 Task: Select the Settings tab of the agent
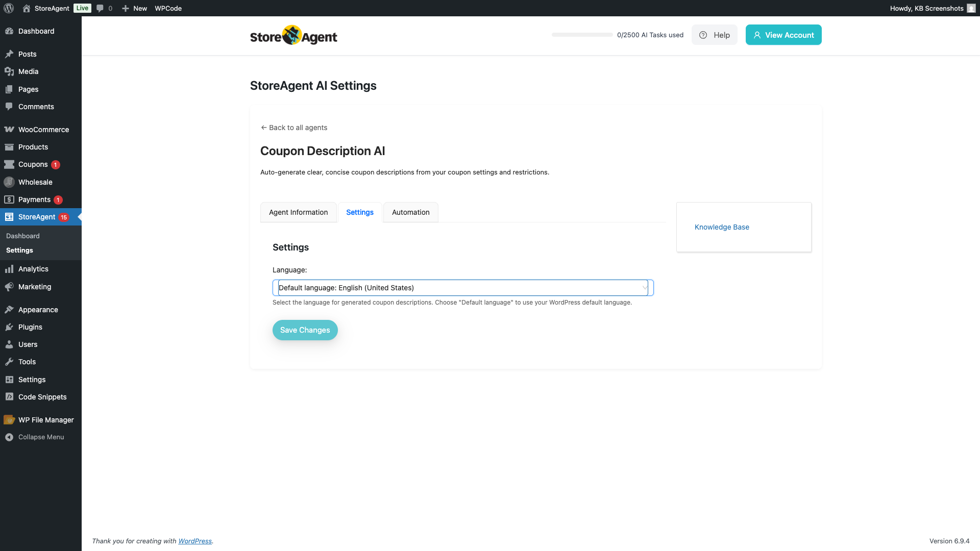[360, 212]
